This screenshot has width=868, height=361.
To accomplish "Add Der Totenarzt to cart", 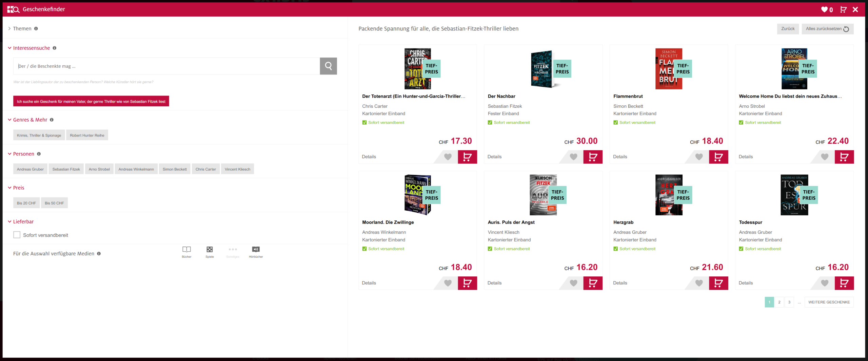I will coord(467,157).
